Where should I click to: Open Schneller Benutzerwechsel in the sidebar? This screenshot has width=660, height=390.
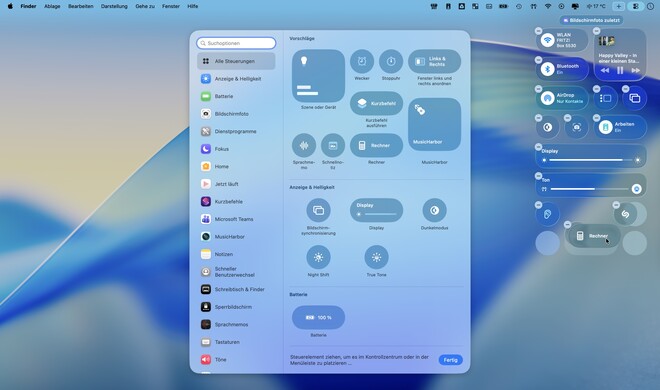point(236,272)
